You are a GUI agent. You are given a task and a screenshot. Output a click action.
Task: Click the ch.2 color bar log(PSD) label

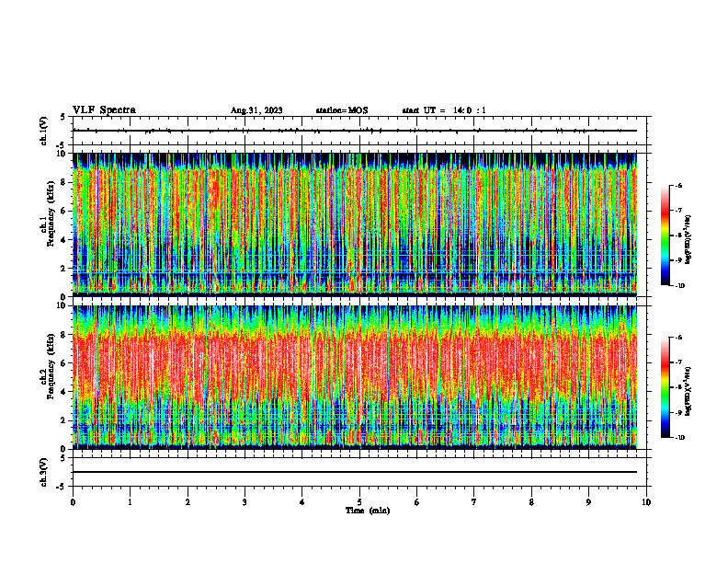point(688,391)
